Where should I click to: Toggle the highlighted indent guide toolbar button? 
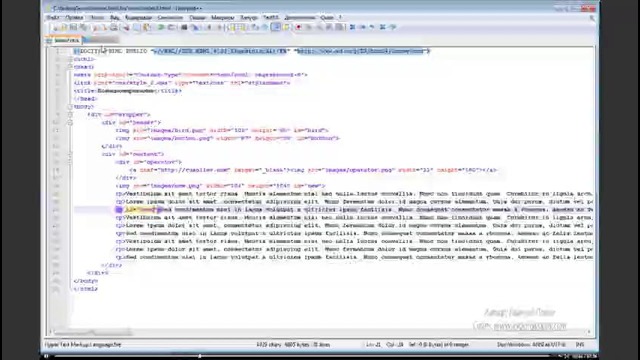(x=276, y=27)
